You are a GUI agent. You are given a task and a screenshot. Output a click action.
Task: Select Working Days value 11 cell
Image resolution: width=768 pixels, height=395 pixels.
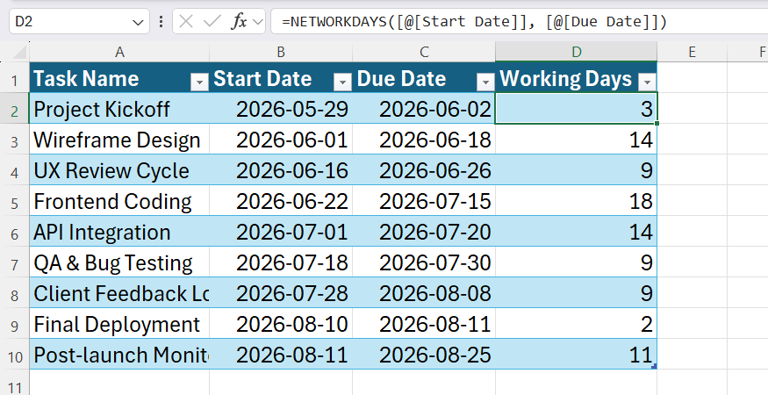[576, 355]
